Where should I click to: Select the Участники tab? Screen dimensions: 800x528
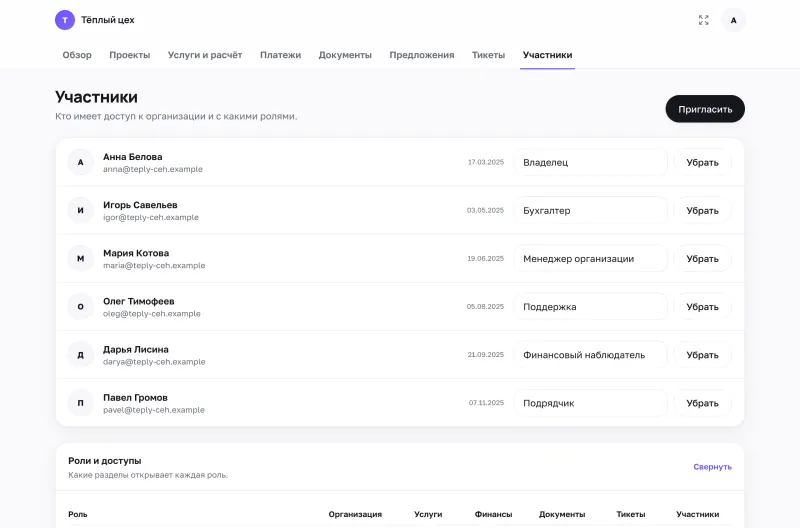547,55
